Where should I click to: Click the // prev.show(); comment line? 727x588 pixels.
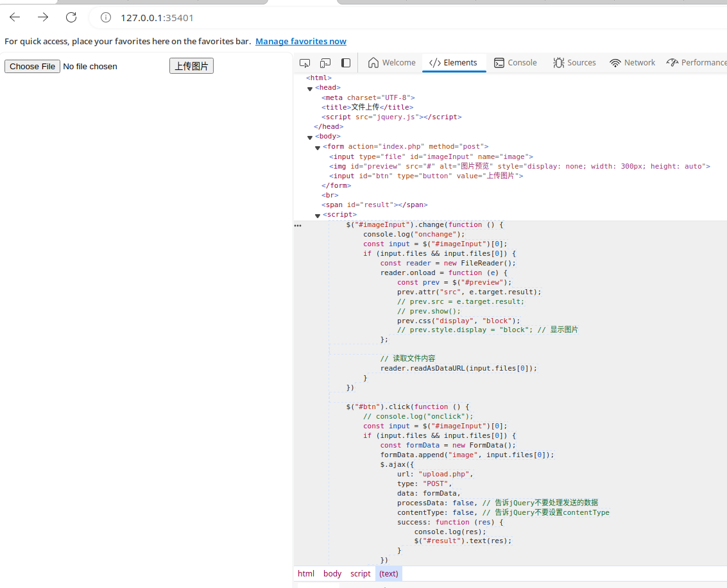[x=429, y=312]
